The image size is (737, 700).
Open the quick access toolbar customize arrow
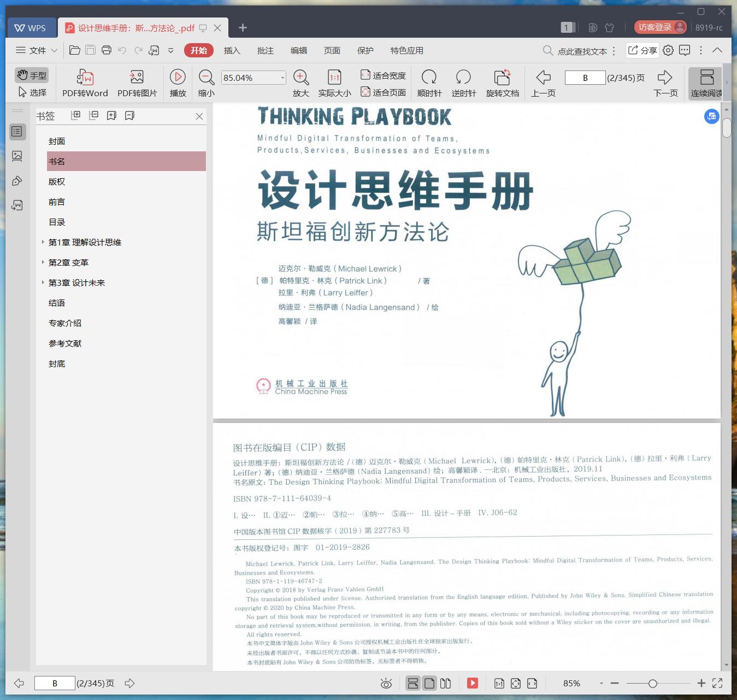pos(170,50)
